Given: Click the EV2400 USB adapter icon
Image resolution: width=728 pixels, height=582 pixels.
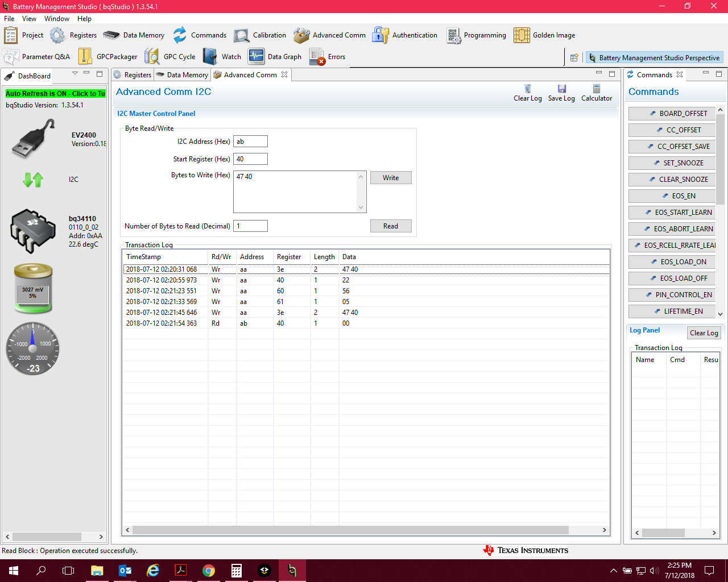Looking at the screenshot, I should click(x=33, y=139).
